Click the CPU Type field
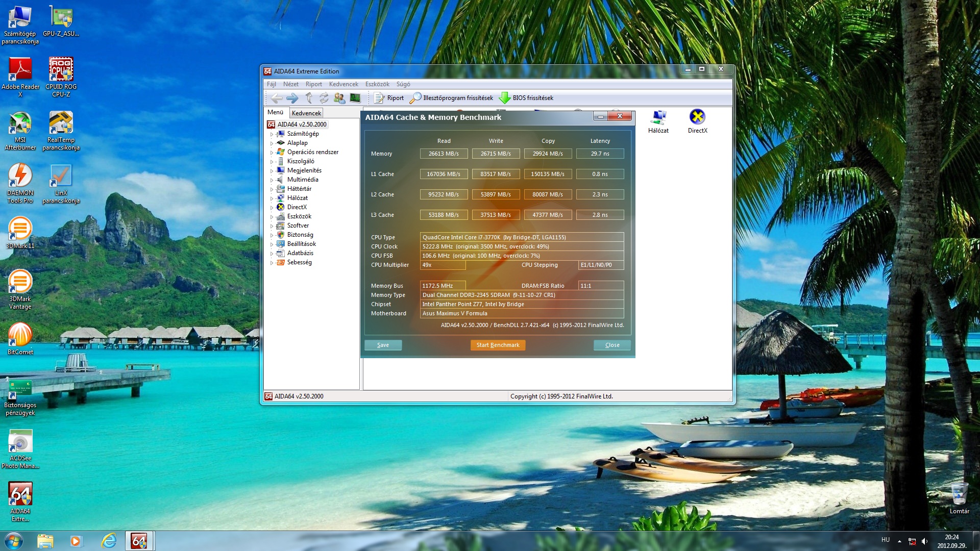This screenshot has width=980, height=551. pos(522,237)
